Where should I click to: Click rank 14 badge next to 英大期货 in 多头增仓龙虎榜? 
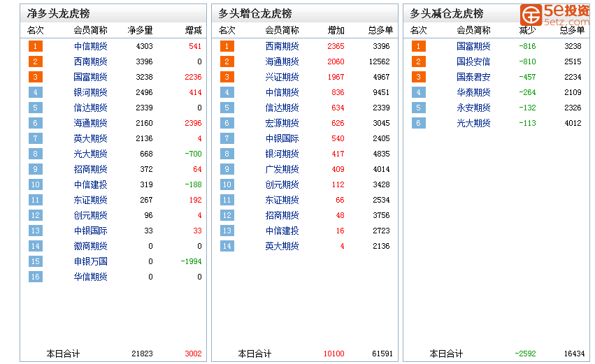tap(227, 246)
